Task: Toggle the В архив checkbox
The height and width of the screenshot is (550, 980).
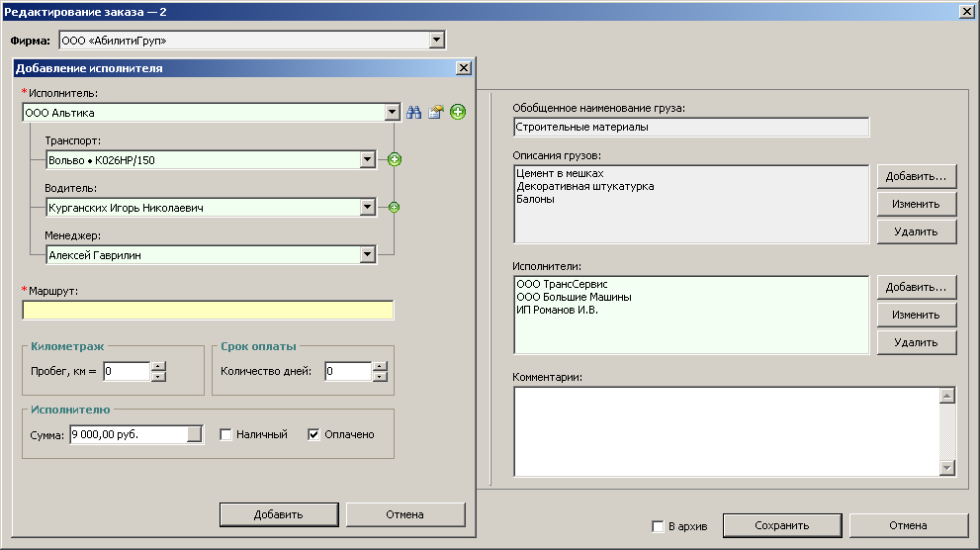Action: coord(659,526)
